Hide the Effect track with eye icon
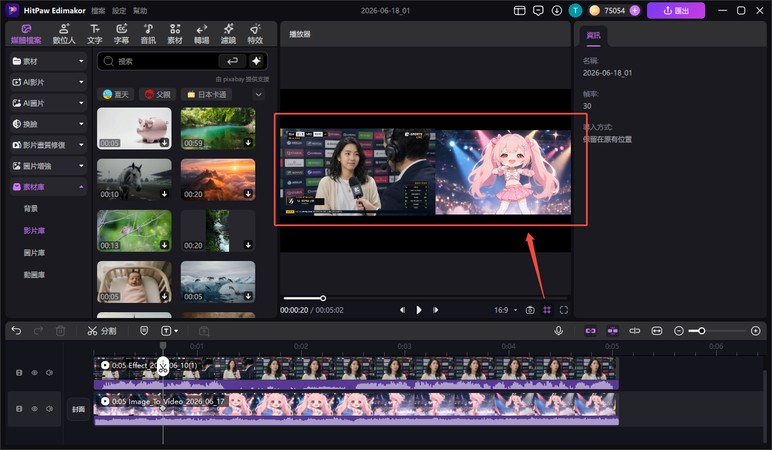772x450 pixels. point(34,373)
